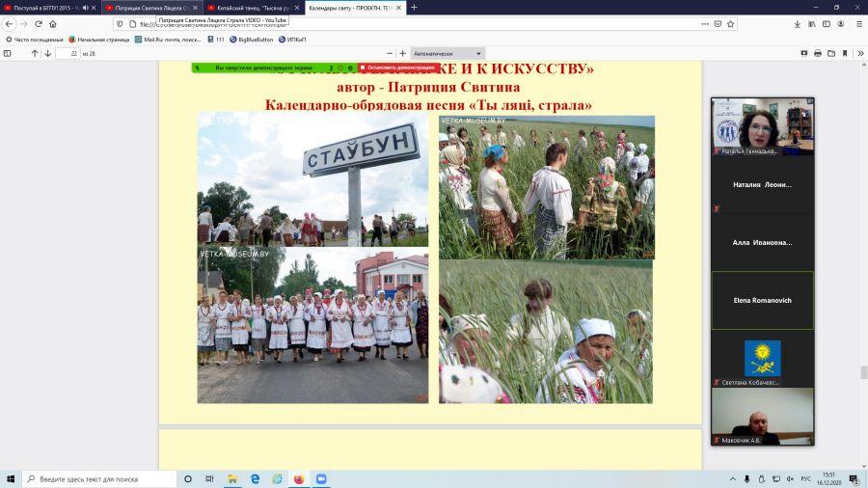The image size is (868, 488).
Task: Go to the previous PDF page
Action: click(35, 54)
